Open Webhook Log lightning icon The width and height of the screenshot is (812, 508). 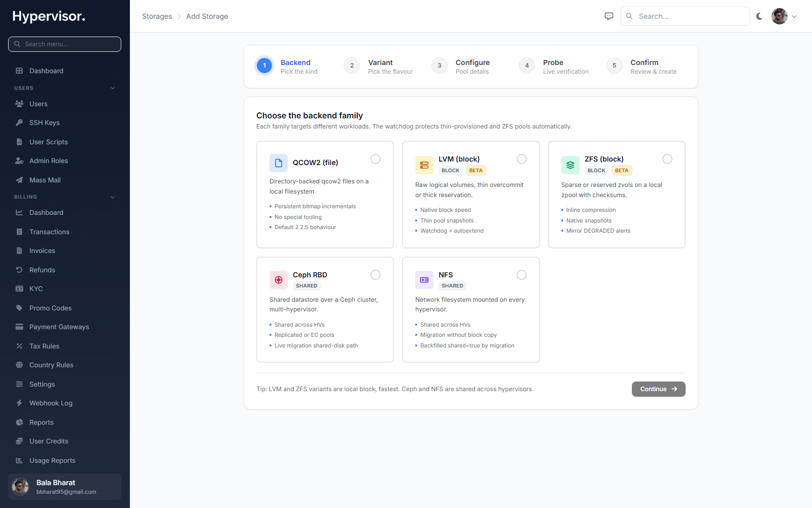[19, 403]
